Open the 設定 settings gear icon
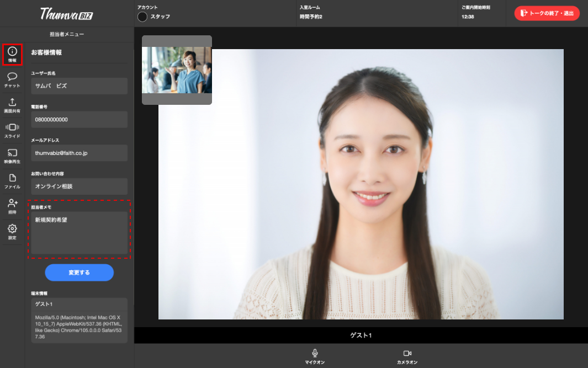The height and width of the screenshot is (368, 588). pyautogui.click(x=12, y=232)
